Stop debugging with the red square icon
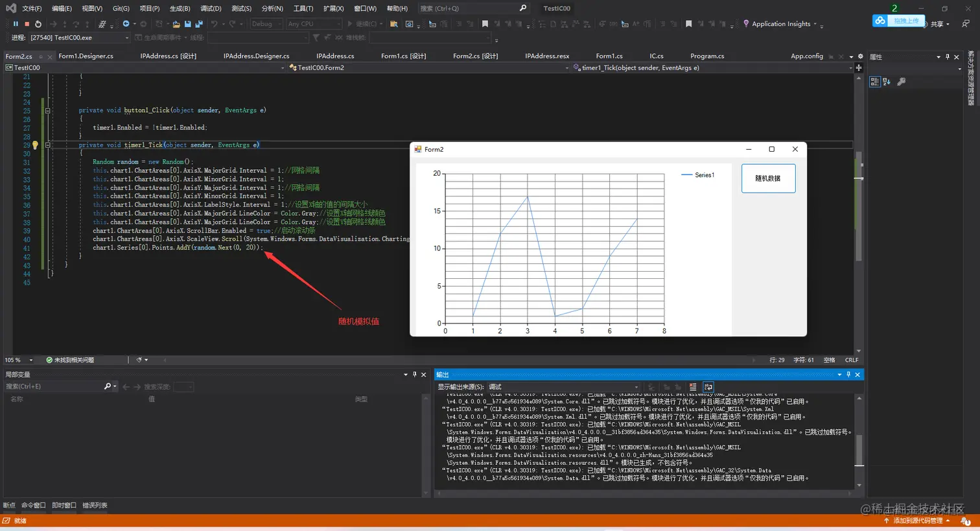 click(27, 24)
